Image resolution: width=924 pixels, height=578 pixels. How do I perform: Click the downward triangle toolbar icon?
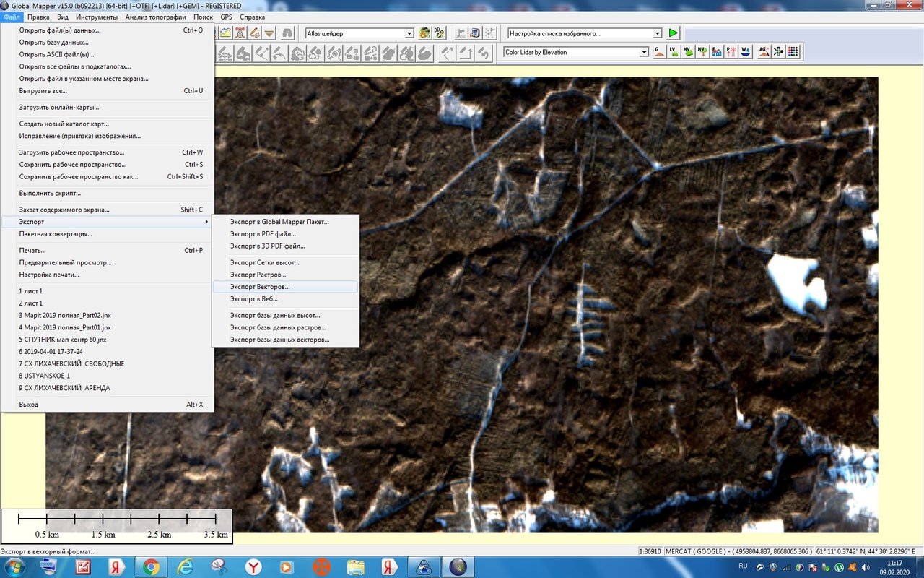point(269,33)
